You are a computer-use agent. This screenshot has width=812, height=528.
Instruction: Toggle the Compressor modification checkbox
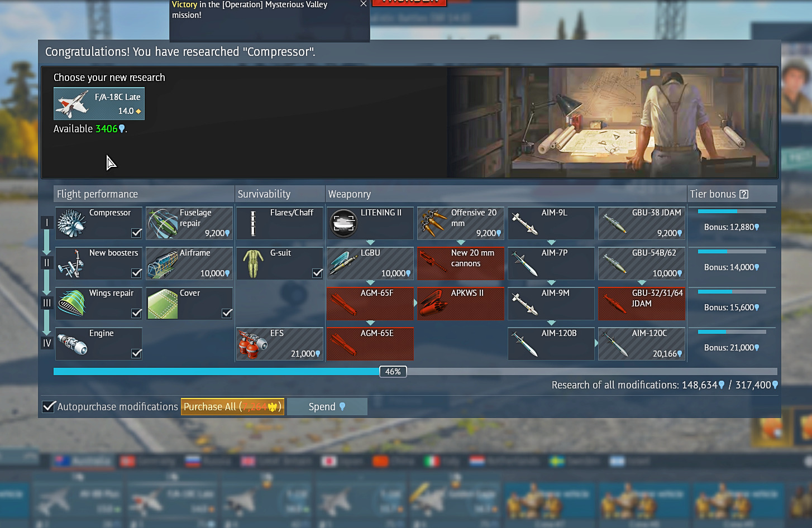pyautogui.click(x=136, y=233)
